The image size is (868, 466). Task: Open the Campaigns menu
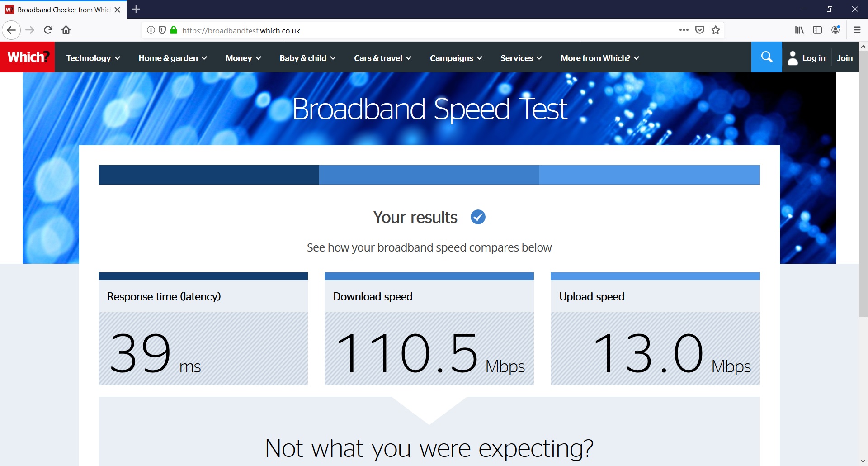[x=456, y=58]
